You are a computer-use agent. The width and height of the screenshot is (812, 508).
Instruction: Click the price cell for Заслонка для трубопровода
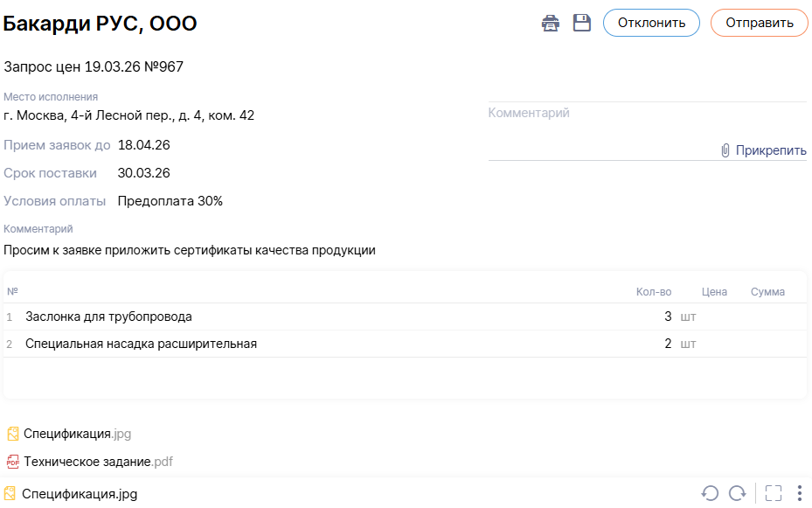pyautogui.click(x=714, y=317)
